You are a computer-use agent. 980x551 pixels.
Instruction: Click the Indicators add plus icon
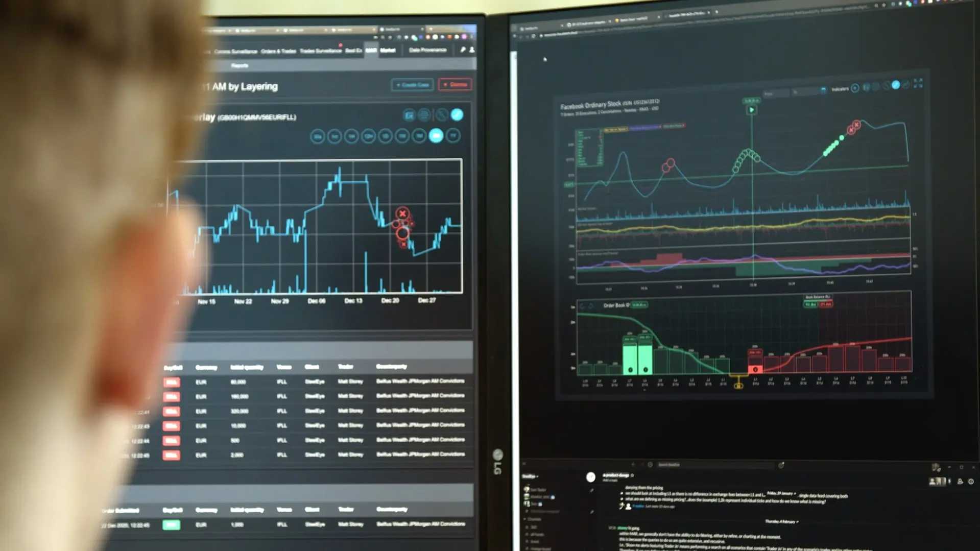coord(855,89)
